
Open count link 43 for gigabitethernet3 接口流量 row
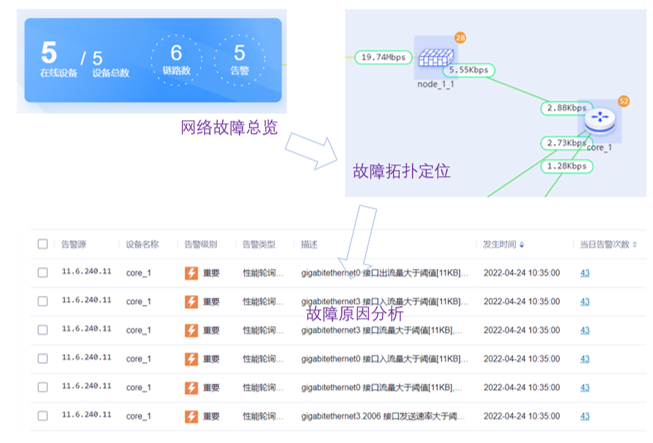(x=585, y=331)
